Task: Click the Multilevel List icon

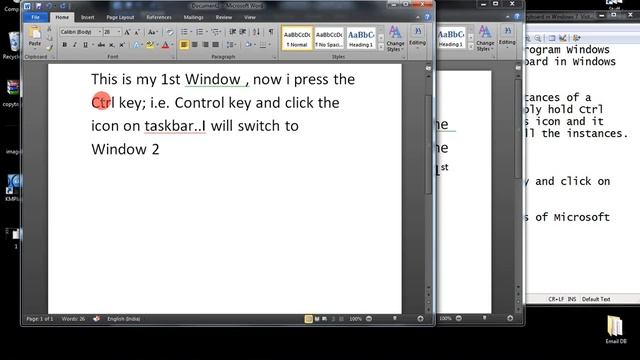Action: pyautogui.click(x=215, y=32)
